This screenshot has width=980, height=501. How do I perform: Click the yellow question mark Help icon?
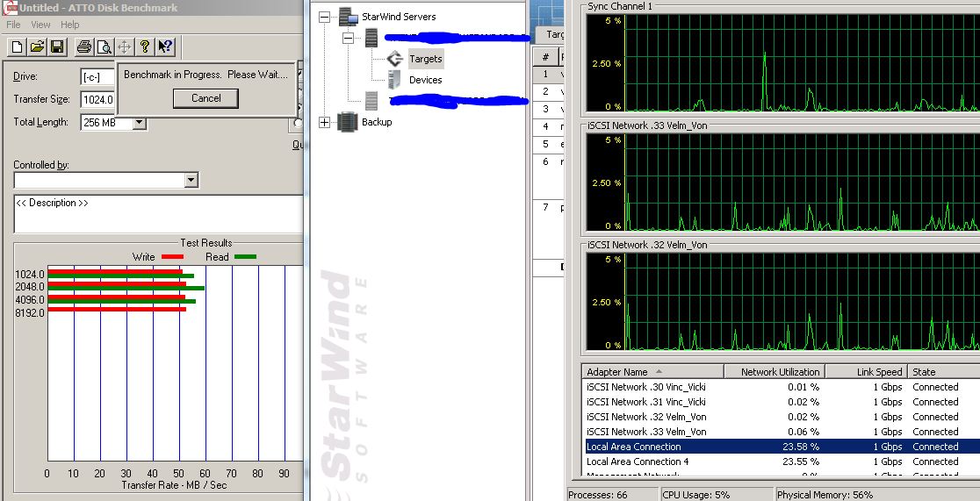(x=145, y=47)
